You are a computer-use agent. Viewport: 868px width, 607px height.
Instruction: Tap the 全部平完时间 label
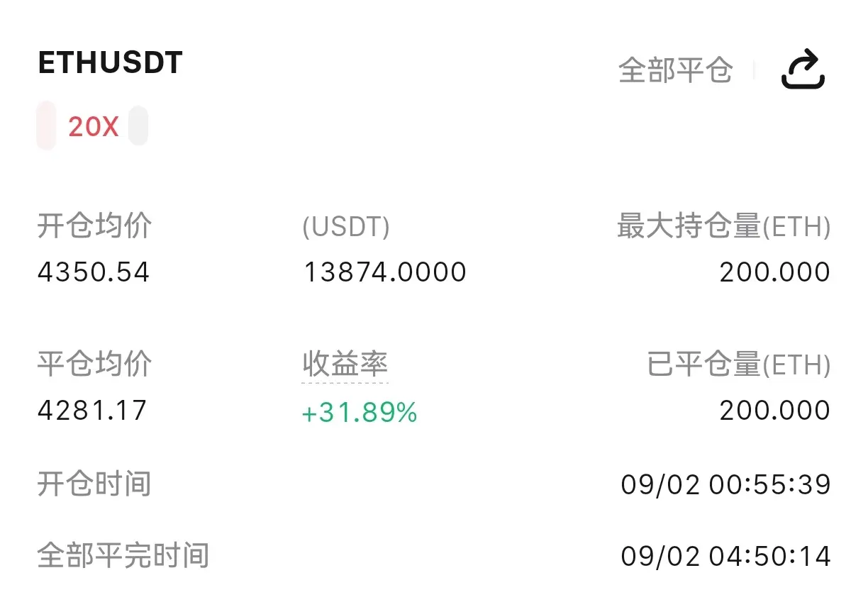123,556
